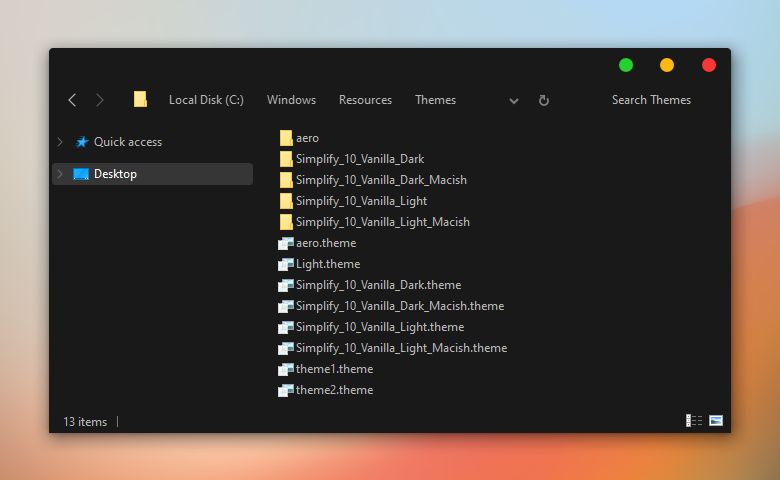Open the address bar history dropdown
Image resolution: width=780 pixels, height=480 pixels.
514,101
